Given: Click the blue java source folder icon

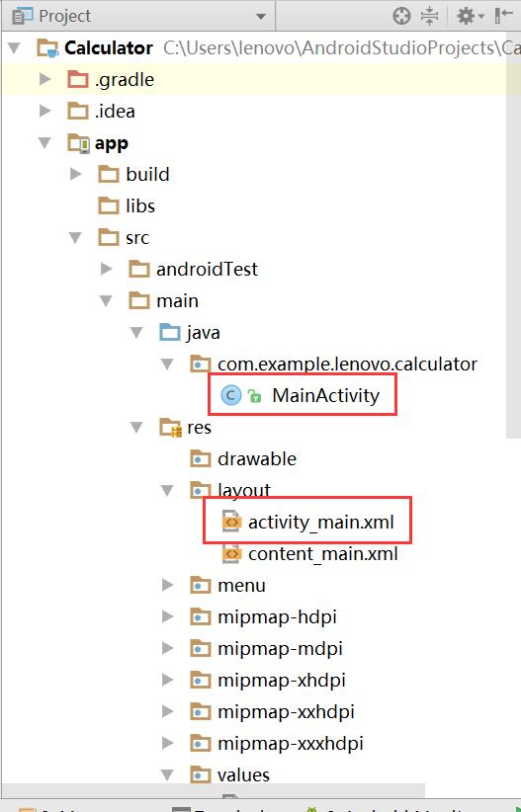Looking at the screenshot, I should [169, 332].
